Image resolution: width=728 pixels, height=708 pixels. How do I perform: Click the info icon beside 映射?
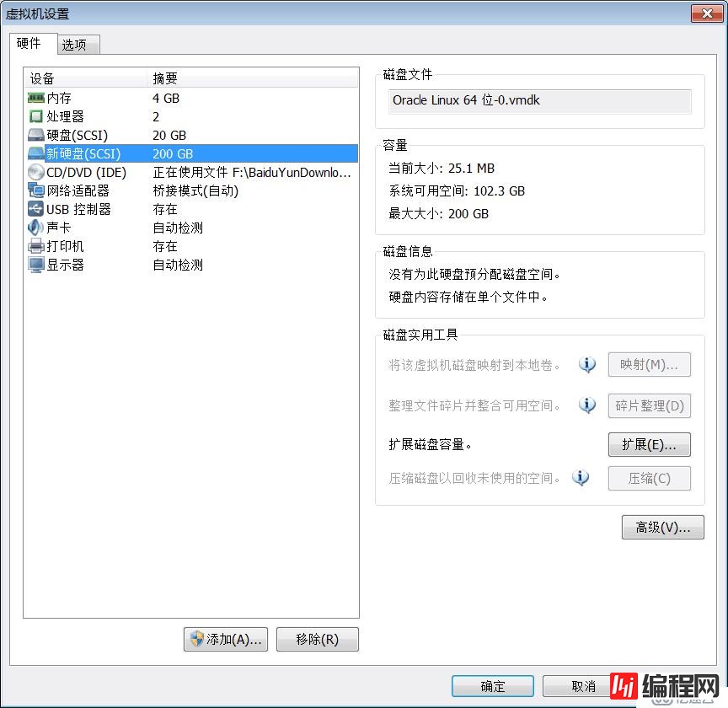[x=587, y=364]
